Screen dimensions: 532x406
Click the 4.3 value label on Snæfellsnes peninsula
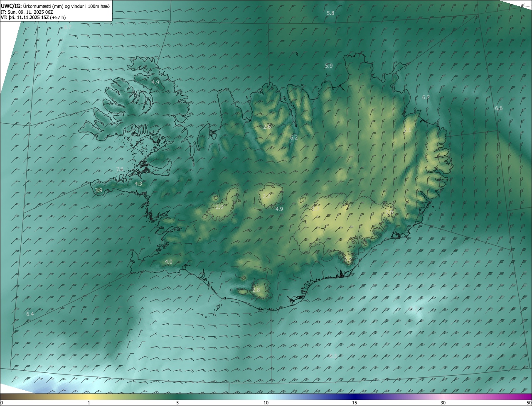tap(138, 183)
